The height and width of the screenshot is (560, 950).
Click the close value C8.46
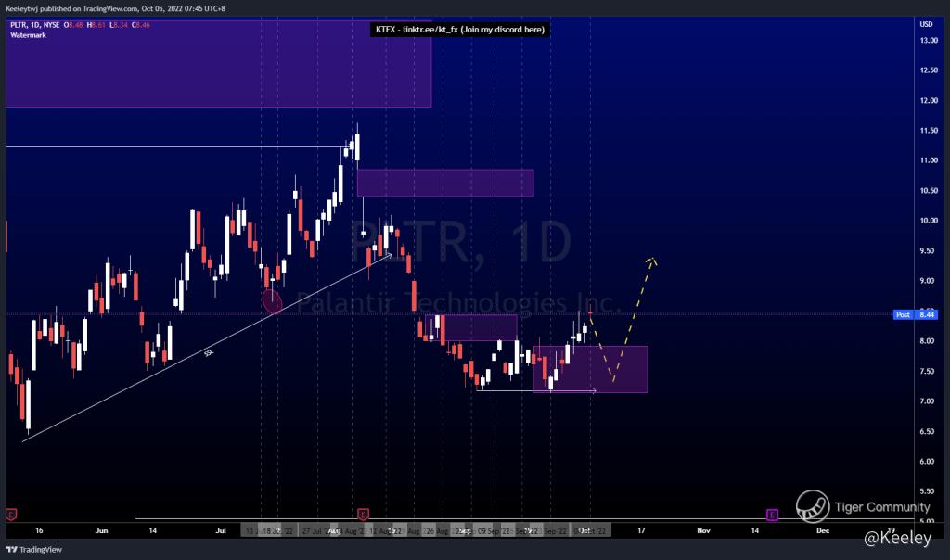pyautogui.click(x=141, y=25)
